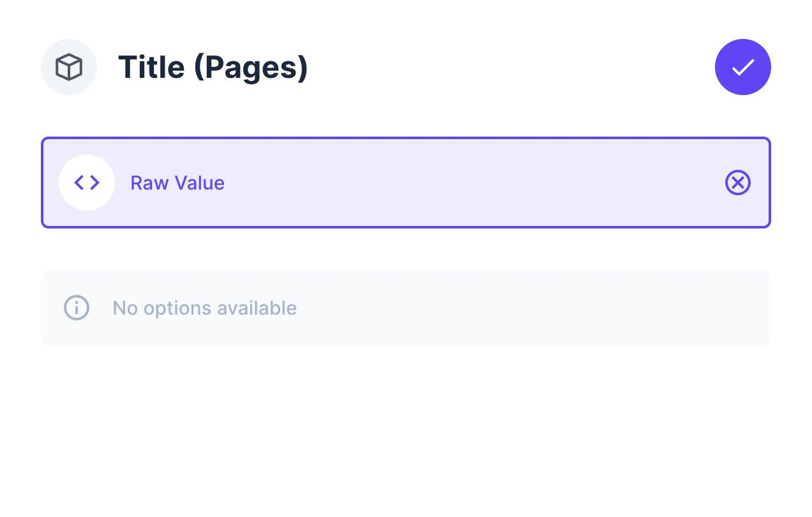Click the white checkmark inside the purple circle
Image resolution: width=812 pixels, height=517 pixels.
(x=742, y=66)
